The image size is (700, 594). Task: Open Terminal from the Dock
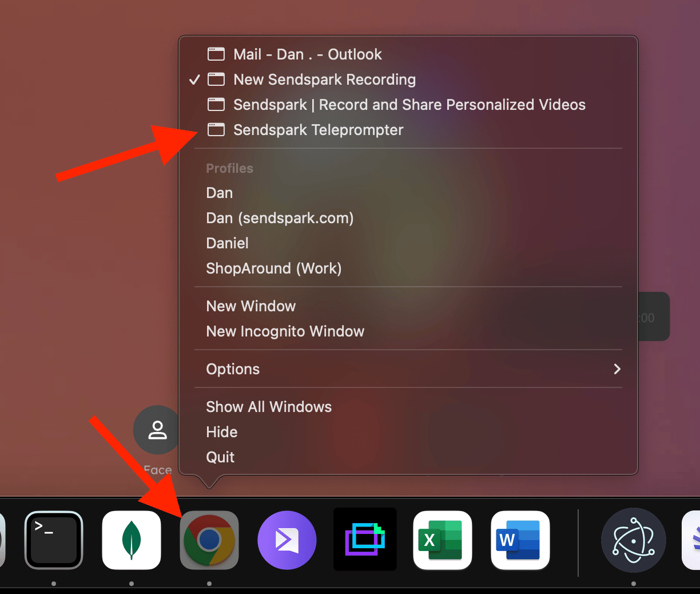[54, 540]
